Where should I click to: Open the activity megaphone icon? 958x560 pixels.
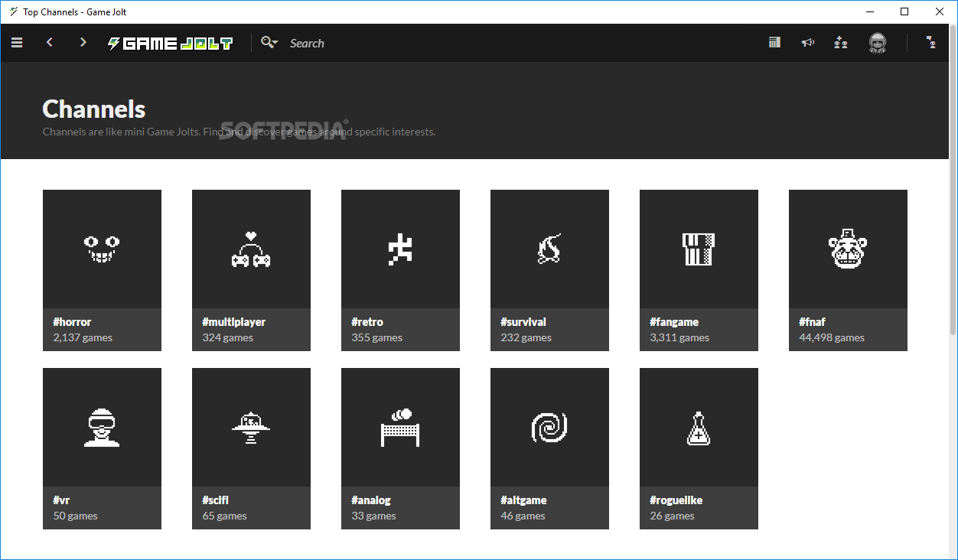pyautogui.click(x=807, y=43)
